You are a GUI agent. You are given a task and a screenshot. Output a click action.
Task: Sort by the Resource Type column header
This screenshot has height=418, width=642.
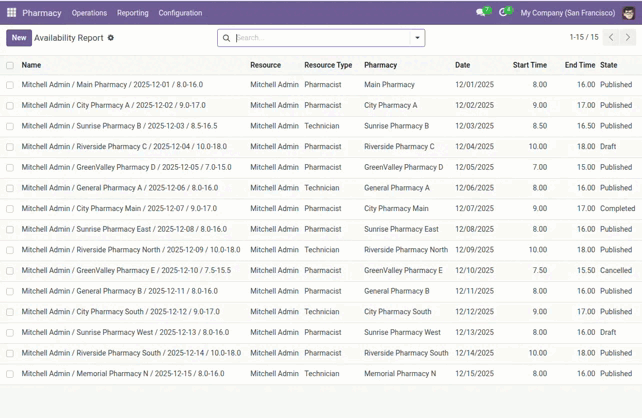click(328, 65)
